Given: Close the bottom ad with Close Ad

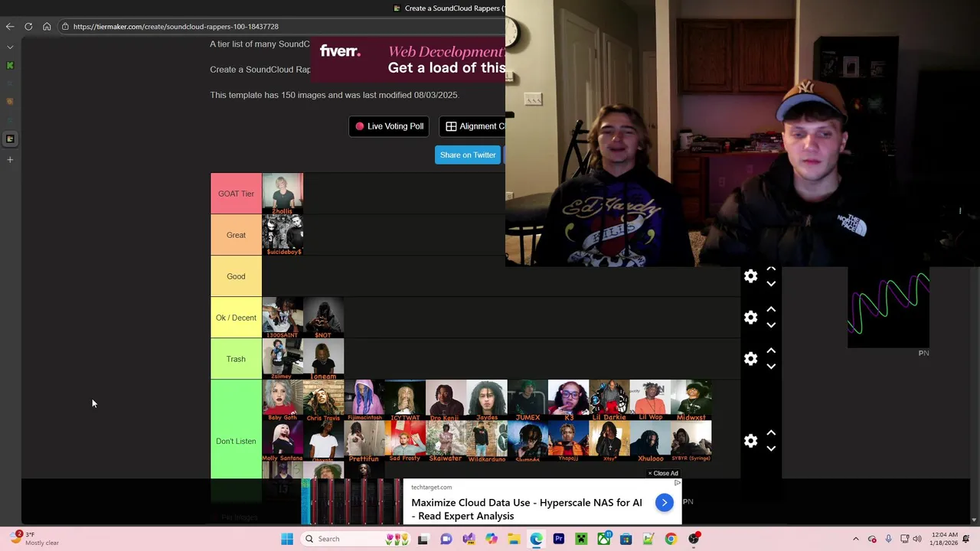Looking at the screenshot, I should click(663, 473).
